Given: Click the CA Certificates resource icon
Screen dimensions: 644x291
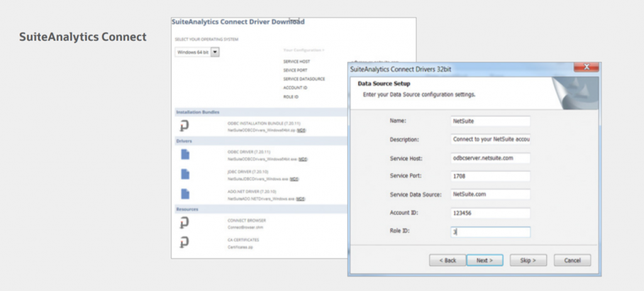Looking at the screenshot, I should point(185,243).
